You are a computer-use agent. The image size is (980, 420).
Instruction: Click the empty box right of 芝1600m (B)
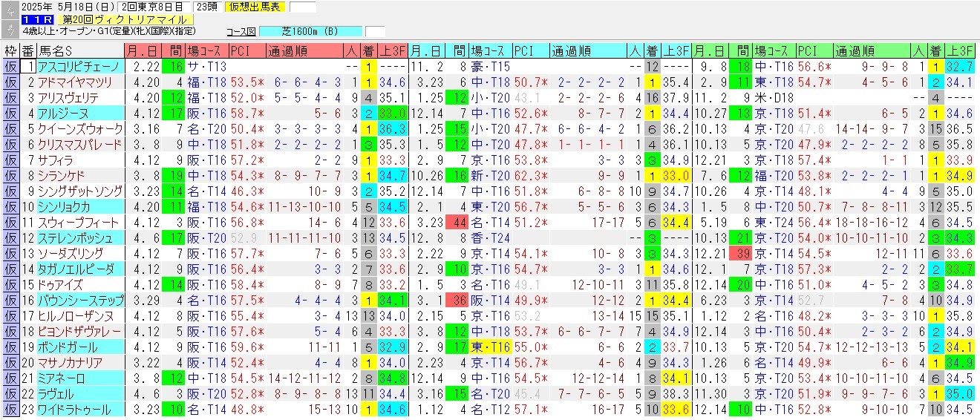pos(375,32)
